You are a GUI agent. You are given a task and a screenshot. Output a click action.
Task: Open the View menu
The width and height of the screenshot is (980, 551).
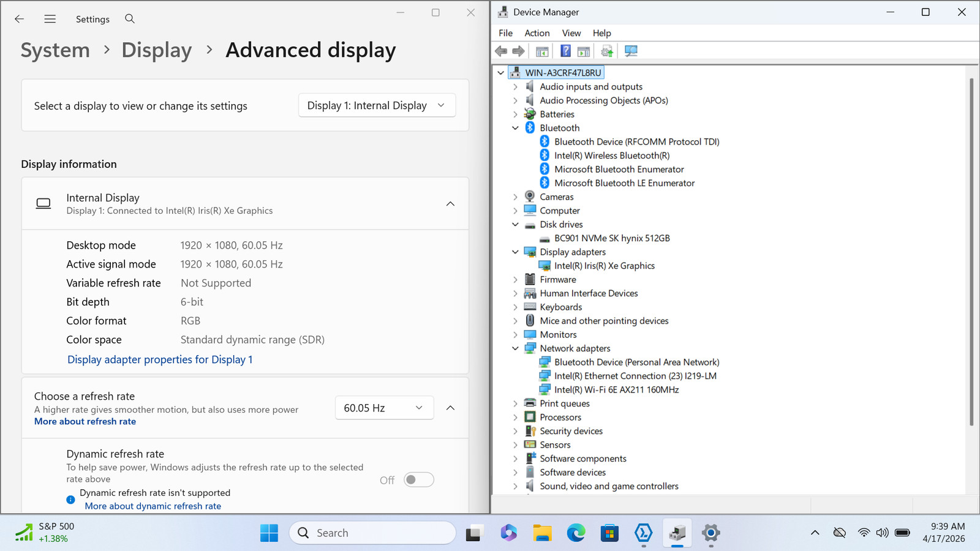point(571,33)
